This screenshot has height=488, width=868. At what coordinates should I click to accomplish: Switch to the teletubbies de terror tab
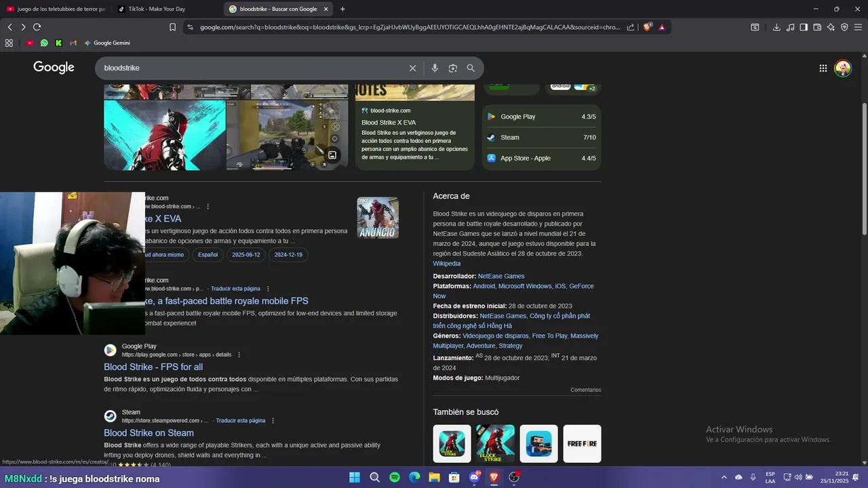[56, 9]
